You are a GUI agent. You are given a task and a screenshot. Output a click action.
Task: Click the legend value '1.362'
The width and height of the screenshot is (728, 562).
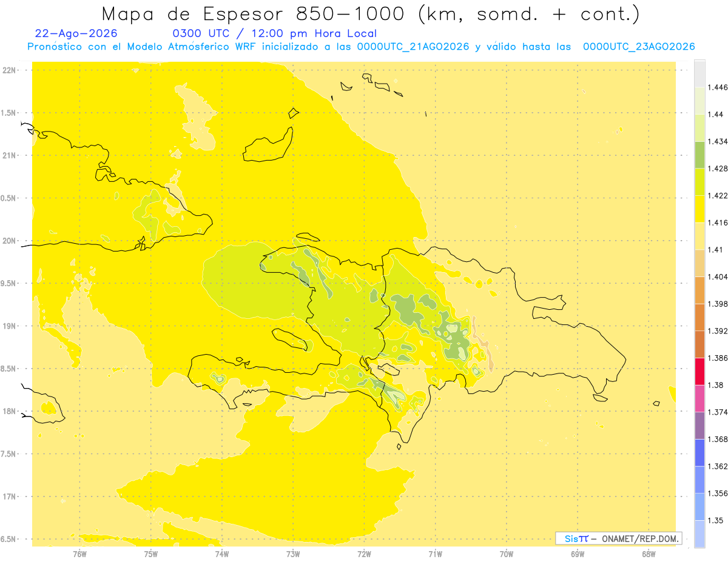[717, 466]
